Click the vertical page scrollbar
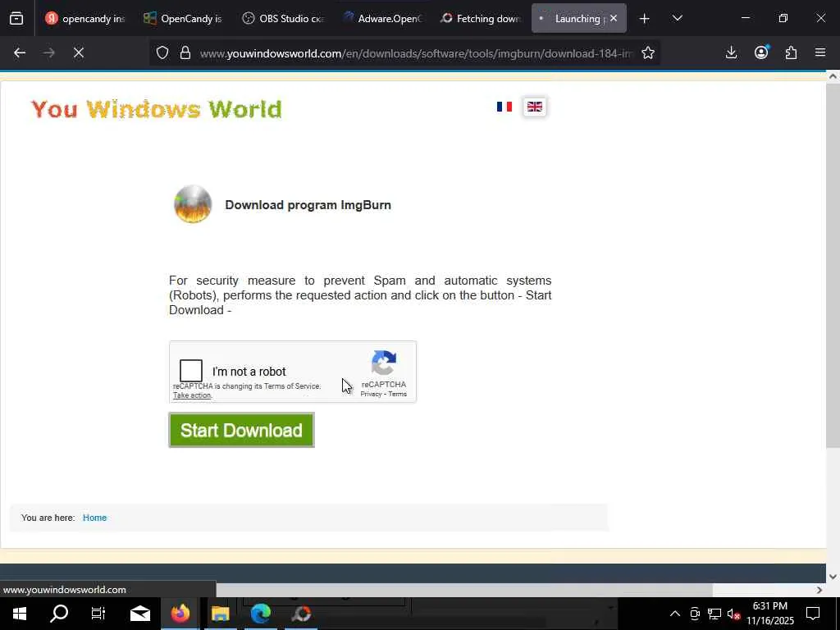 click(x=833, y=265)
